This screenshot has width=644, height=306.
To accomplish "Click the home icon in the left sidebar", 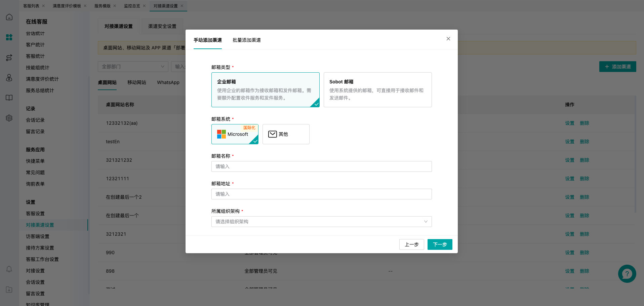I will [x=9, y=17].
